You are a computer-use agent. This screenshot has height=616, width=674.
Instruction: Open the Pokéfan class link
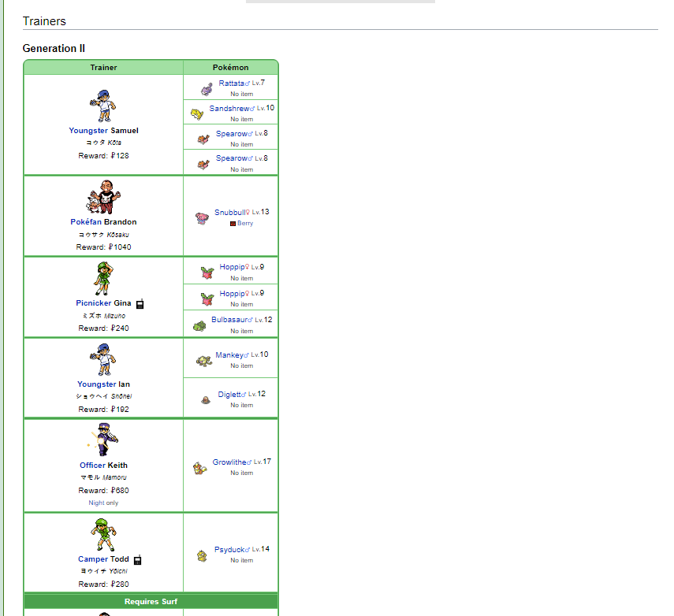click(x=86, y=222)
